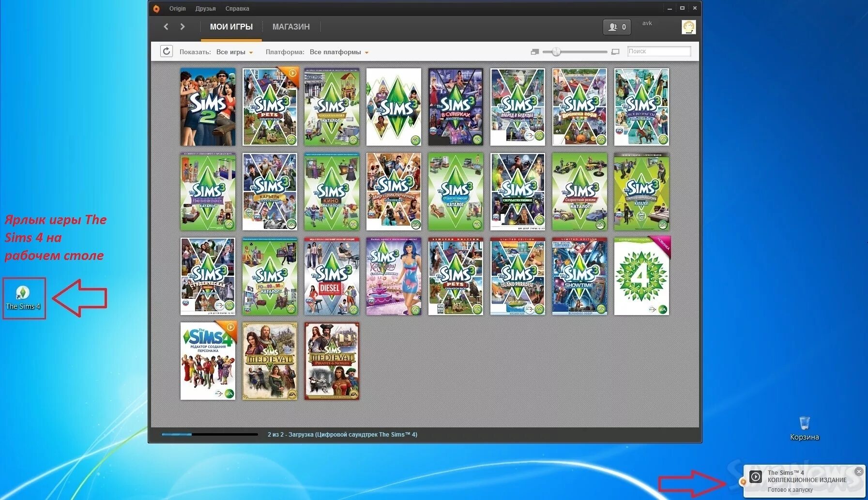Open the Справка menu
Image resolution: width=868 pixels, height=500 pixels.
(237, 9)
